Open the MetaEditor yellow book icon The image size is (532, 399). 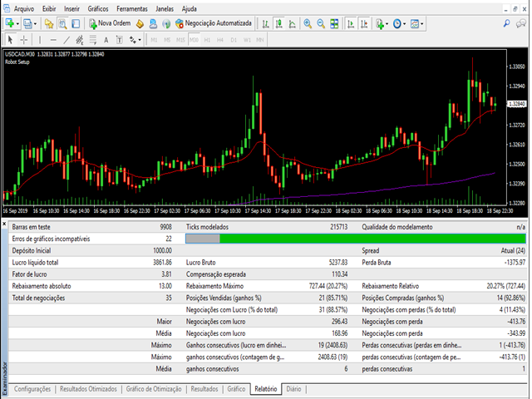pos(140,23)
